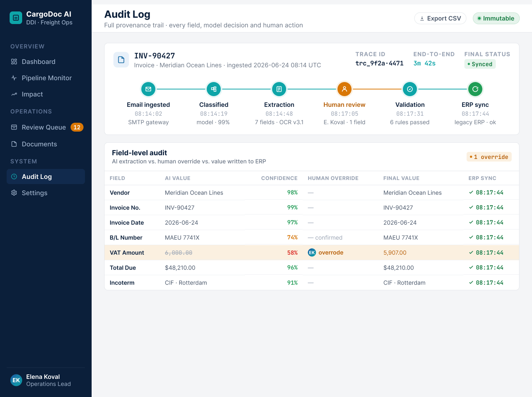Screen dimensions: 532x397
Task: Click the Synced final status badge
Action: (x=480, y=64)
